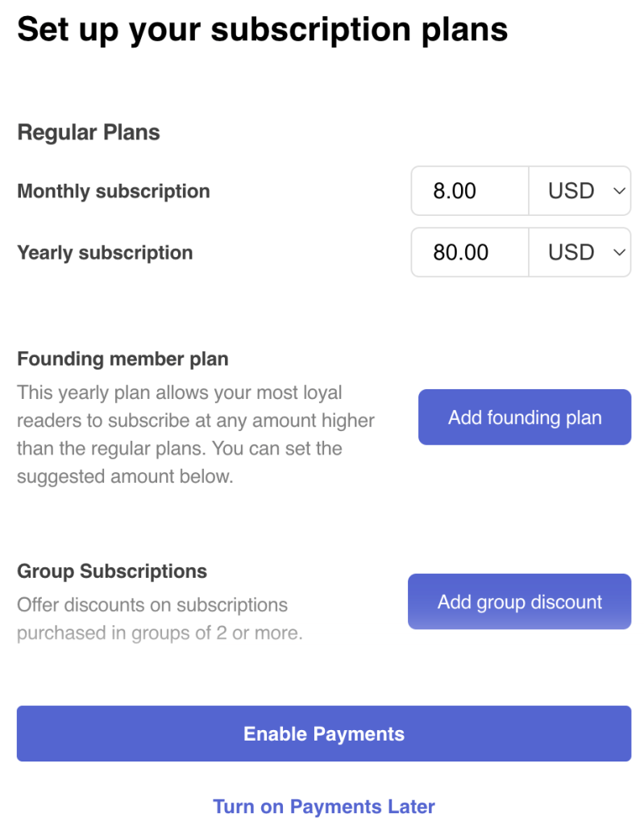Follow the Turn on Payments Later link
This screenshot has height=830, width=644.
(323, 807)
